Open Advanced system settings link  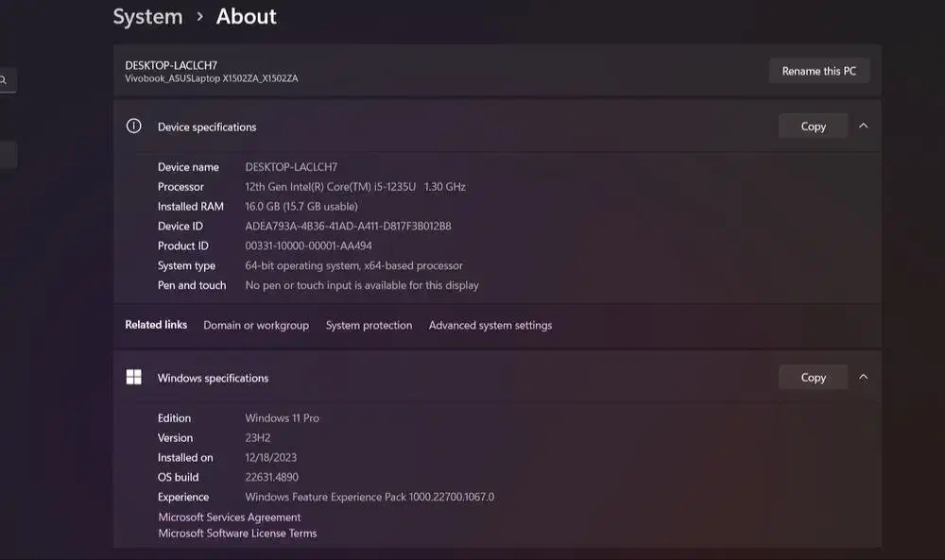490,326
